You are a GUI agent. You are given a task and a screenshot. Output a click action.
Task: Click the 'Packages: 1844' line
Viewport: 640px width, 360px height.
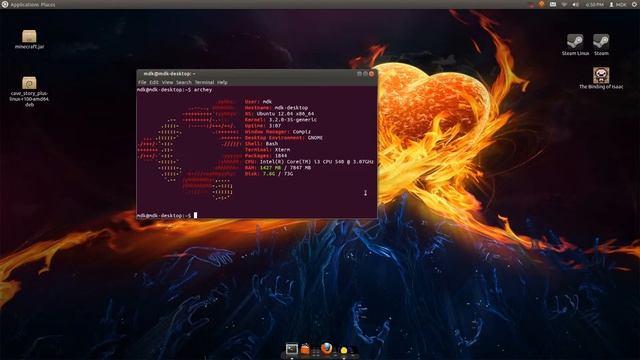(x=266, y=156)
